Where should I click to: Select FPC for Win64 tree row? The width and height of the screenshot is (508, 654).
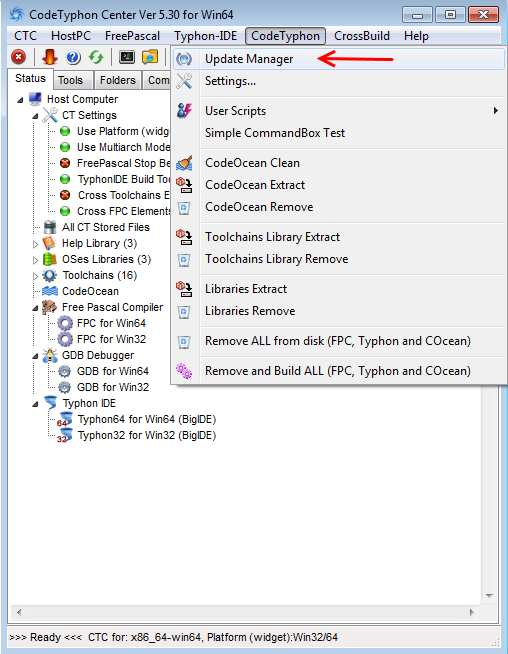click(x=111, y=323)
